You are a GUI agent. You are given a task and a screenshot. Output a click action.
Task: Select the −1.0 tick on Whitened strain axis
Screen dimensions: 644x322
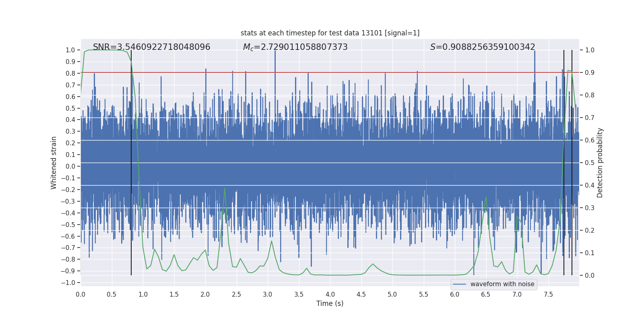(x=68, y=283)
